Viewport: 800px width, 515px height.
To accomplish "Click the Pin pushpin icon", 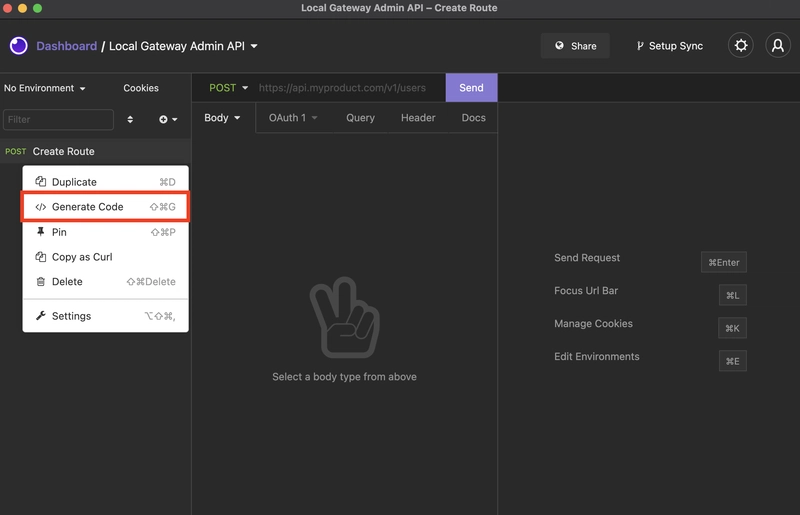I will pyautogui.click(x=40, y=232).
